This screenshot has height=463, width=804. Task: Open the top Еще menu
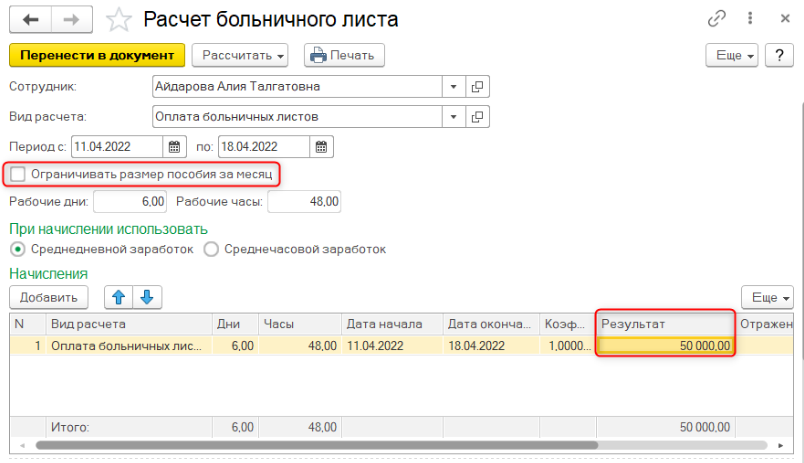point(732,55)
